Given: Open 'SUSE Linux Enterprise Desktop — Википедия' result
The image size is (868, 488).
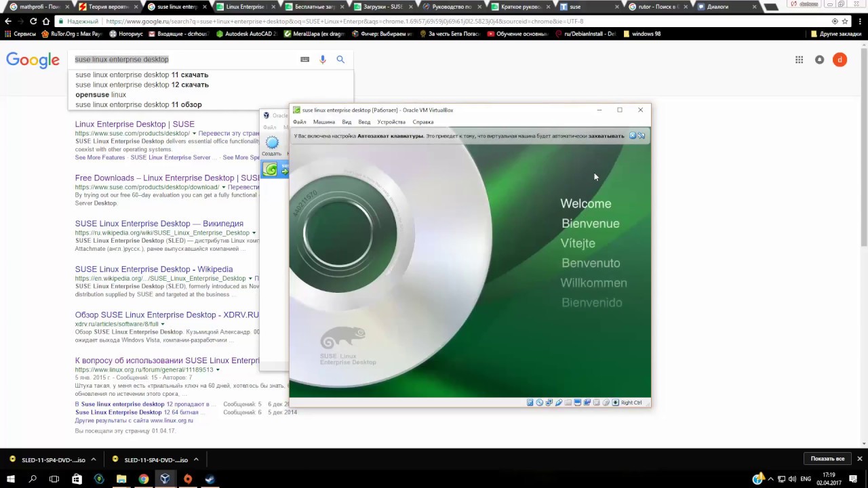Looking at the screenshot, I should pos(159,224).
